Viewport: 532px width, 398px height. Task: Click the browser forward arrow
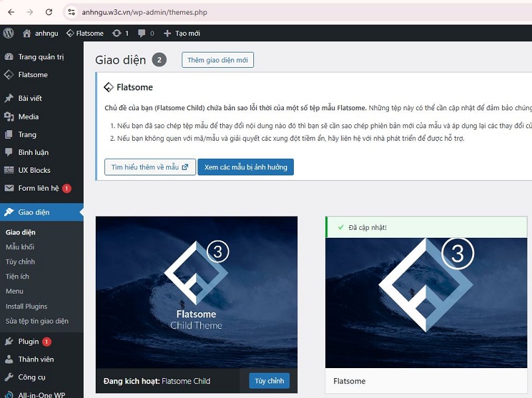pos(30,12)
